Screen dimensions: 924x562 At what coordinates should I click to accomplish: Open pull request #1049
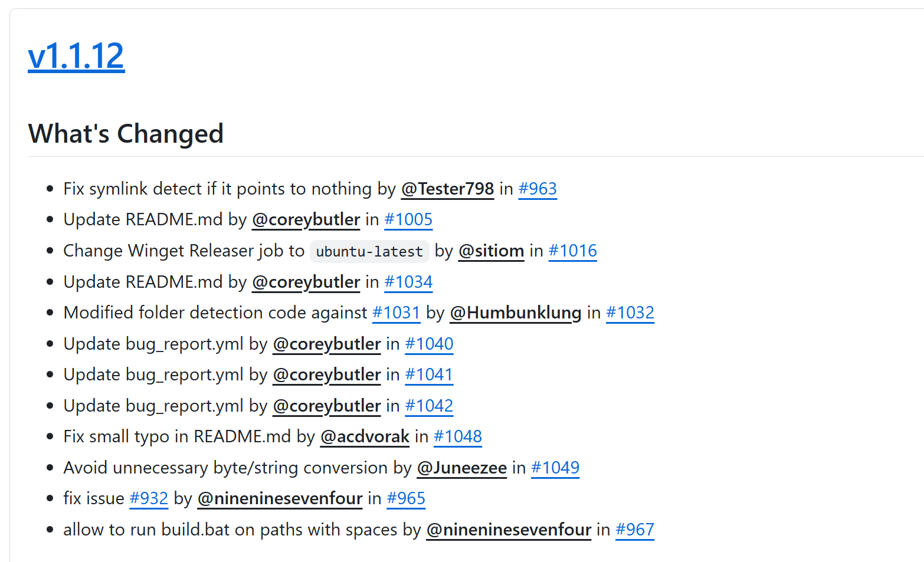click(555, 468)
